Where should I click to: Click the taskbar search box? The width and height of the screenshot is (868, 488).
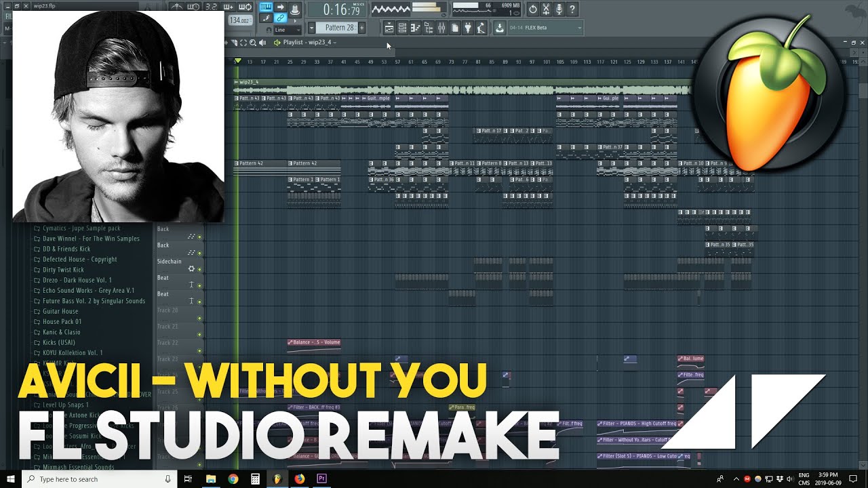(x=100, y=479)
